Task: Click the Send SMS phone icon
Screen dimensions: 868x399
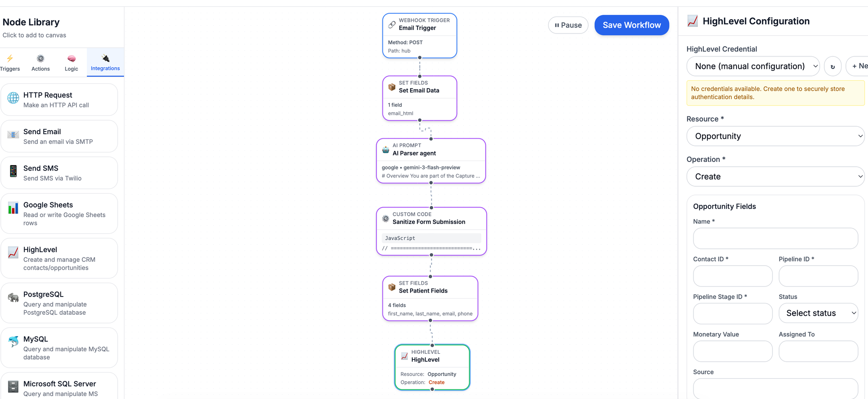Action: (x=13, y=171)
